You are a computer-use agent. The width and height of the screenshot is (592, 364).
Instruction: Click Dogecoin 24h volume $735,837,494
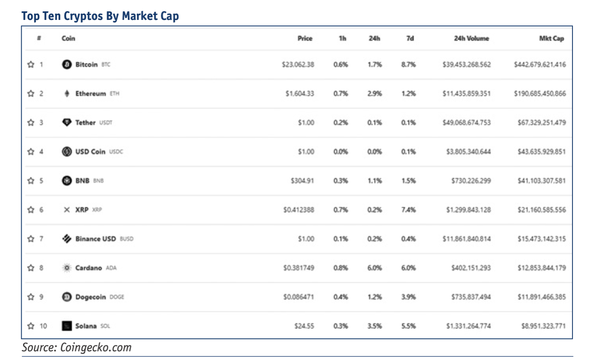click(471, 297)
